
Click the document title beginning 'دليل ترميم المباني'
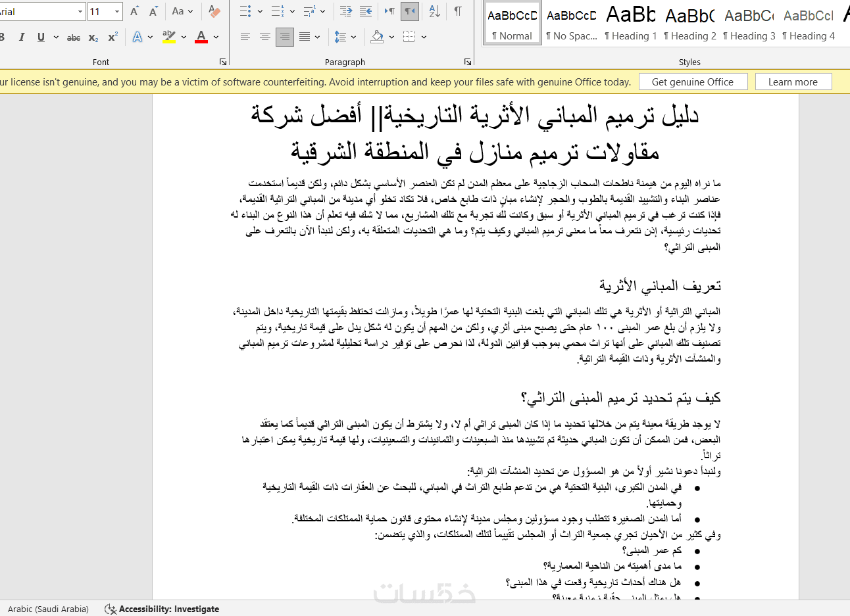(x=475, y=133)
